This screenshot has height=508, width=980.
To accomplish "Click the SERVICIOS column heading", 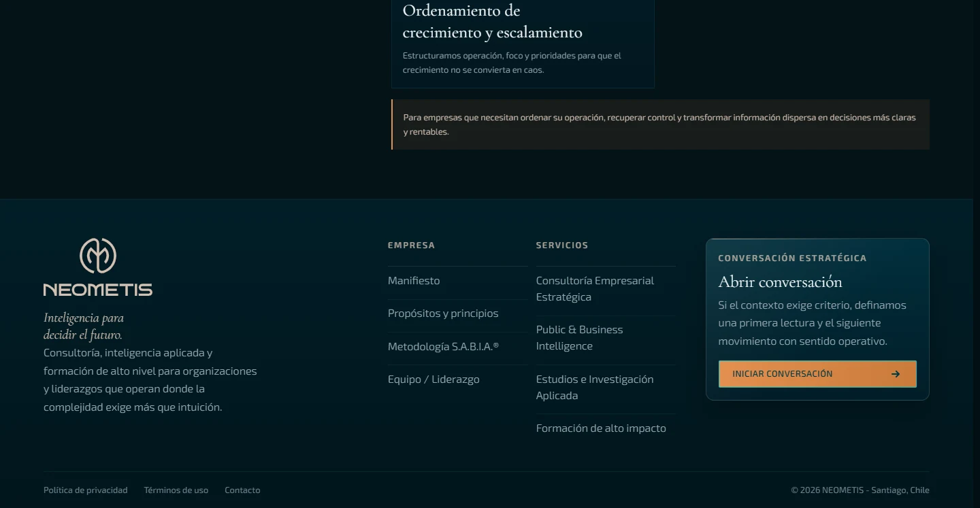I will click(562, 245).
